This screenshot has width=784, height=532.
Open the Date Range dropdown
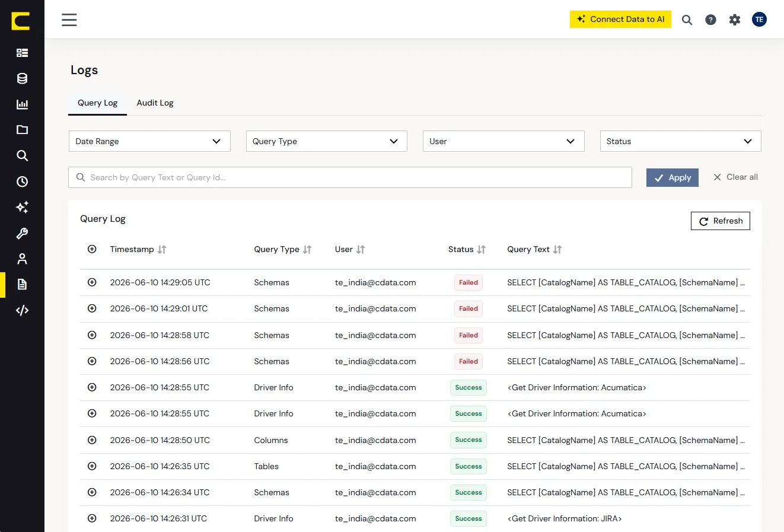[x=149, y=141]
